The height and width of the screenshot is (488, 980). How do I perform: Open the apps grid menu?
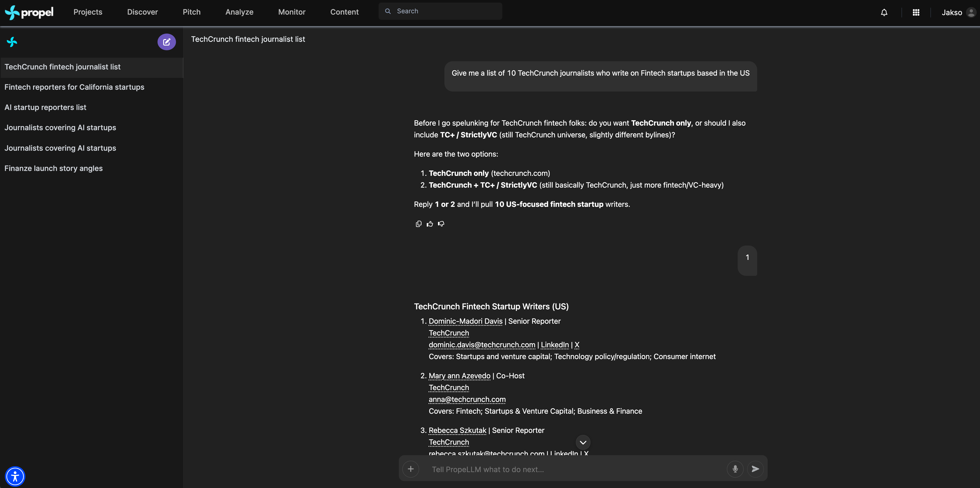(x=916, y=13)
